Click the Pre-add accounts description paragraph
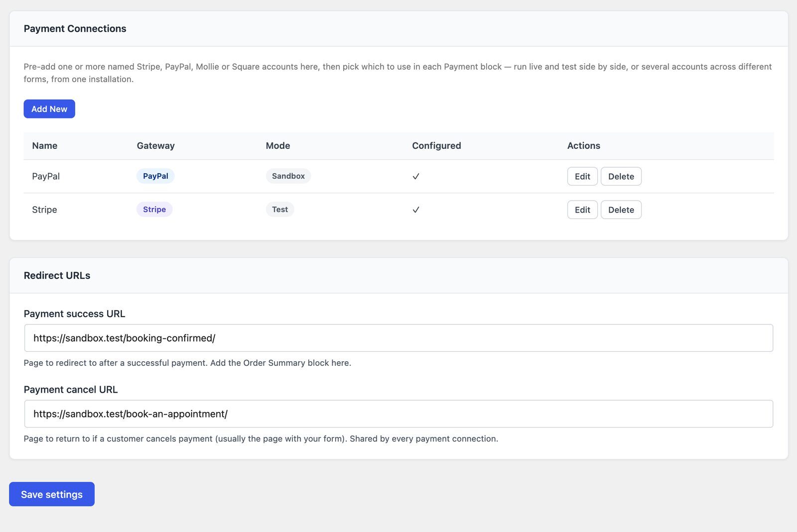This screenshot has width=797, height=532. (x=398, y=73)
